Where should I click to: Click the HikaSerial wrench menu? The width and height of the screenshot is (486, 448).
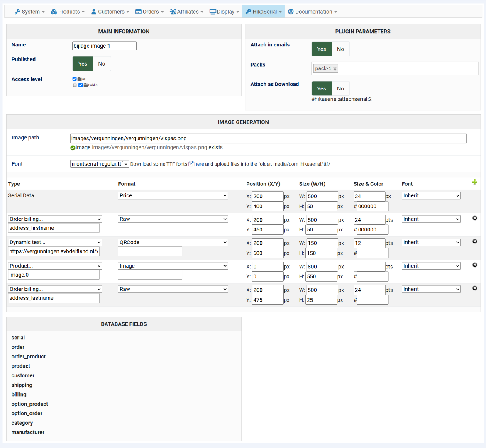[x=264, y=12]
